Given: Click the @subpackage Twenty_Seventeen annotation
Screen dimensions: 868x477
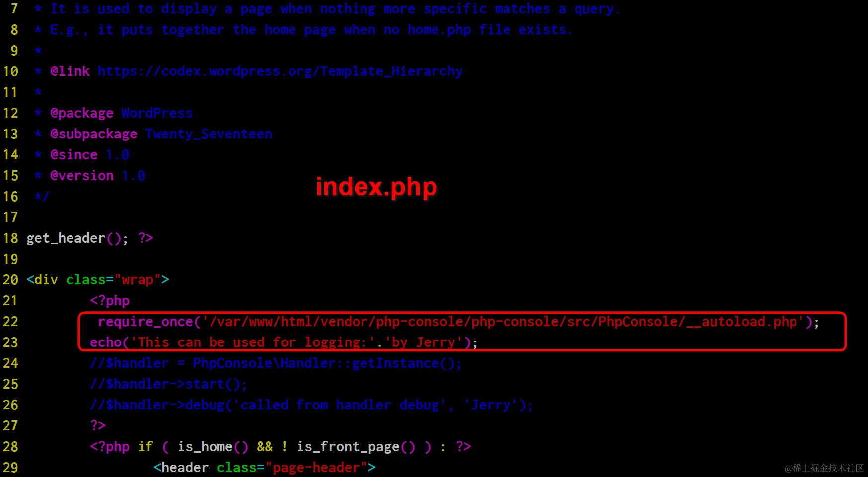Looking at the screenshot, I should click(161, 134).
